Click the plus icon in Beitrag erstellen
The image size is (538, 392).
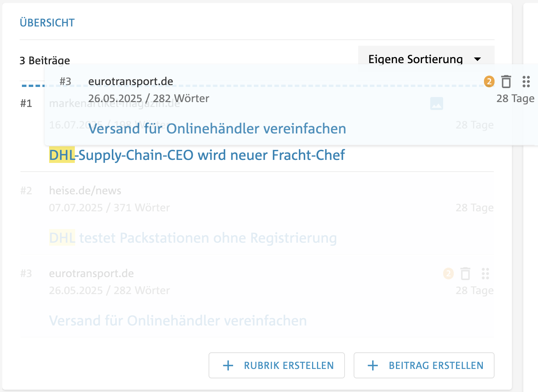coord(373,366)
